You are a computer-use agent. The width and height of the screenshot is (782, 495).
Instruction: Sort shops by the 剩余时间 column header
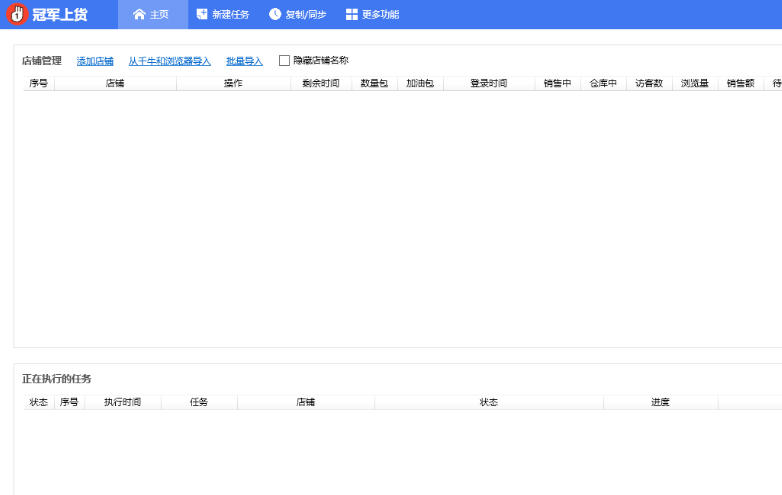pyautogui.click(x=320, y=84)
